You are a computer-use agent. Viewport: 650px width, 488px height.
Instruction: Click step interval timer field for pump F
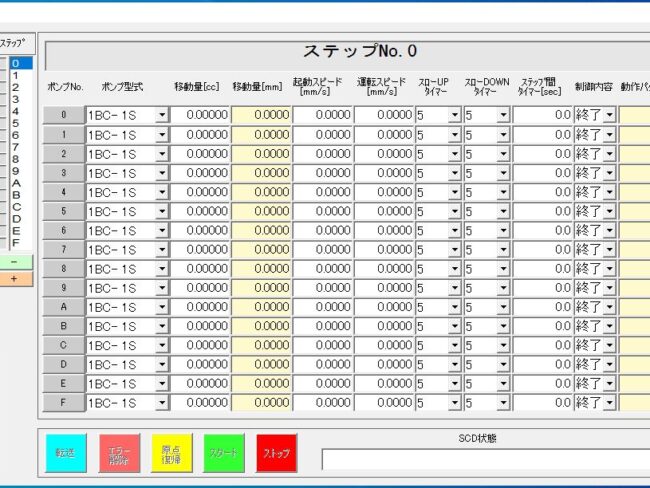point(543,403)
